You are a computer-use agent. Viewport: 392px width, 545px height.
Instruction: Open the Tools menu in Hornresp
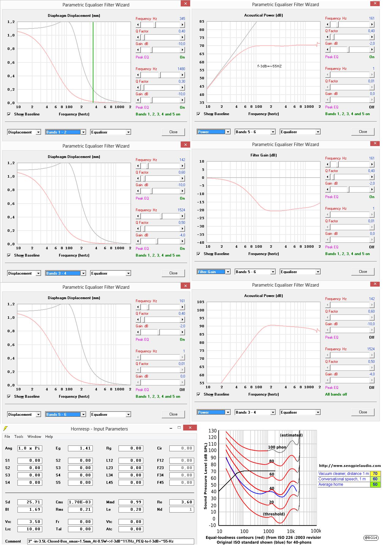tap(19, 437)
